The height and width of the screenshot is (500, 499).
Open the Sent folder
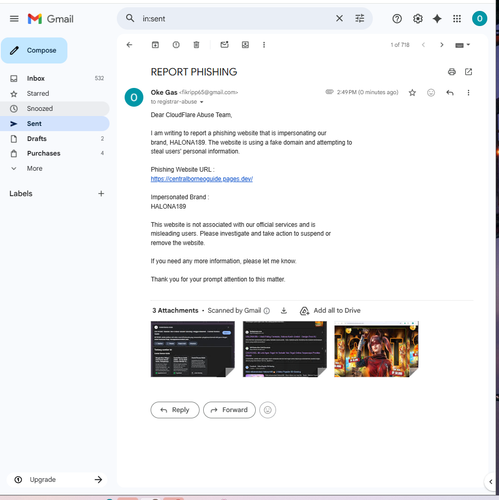55,124
